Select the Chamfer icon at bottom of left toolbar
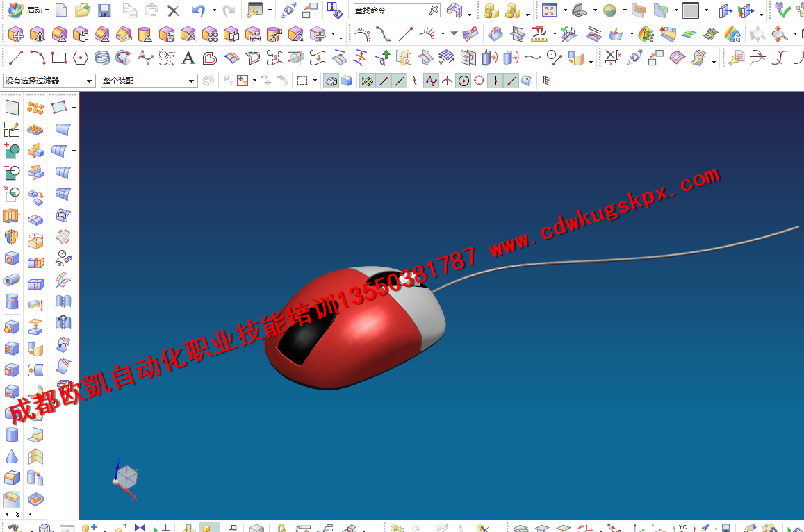The height and width of the screenshot is (532, 804). [x=11, y=499]
